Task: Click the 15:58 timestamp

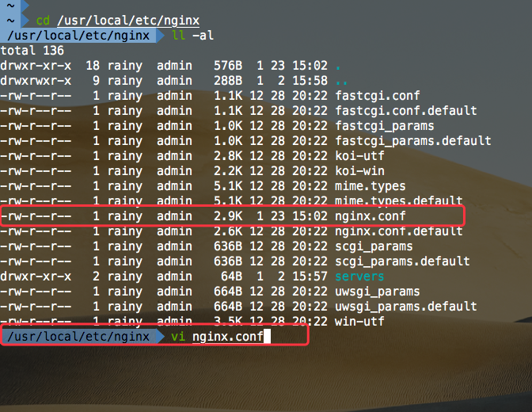Action: [310, 81]
